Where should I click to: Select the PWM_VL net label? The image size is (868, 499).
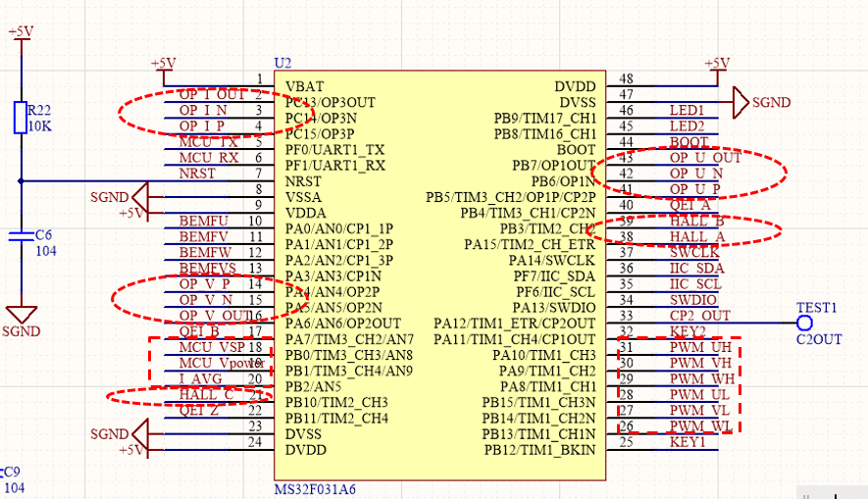click(x=699, y=411)
